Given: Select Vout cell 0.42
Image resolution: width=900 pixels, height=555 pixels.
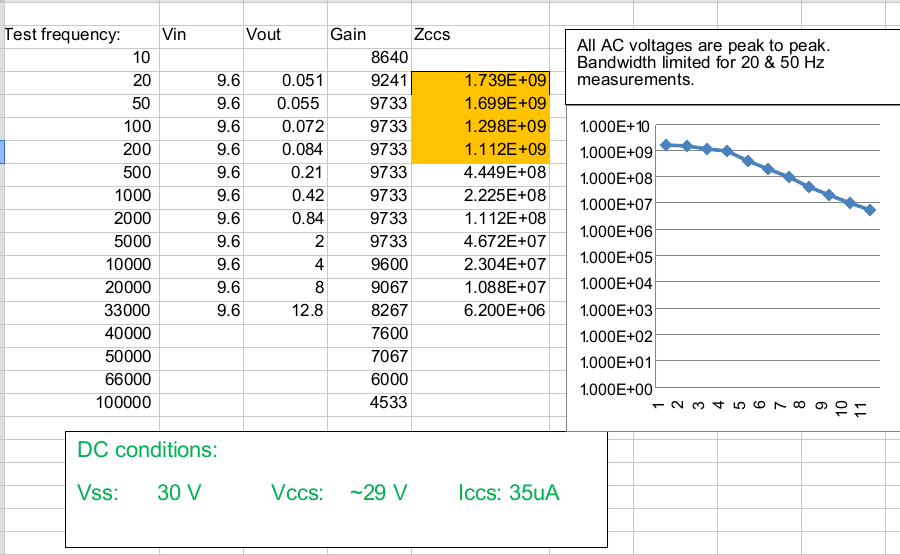Looking at the screenshot, I should coord(285,196).
